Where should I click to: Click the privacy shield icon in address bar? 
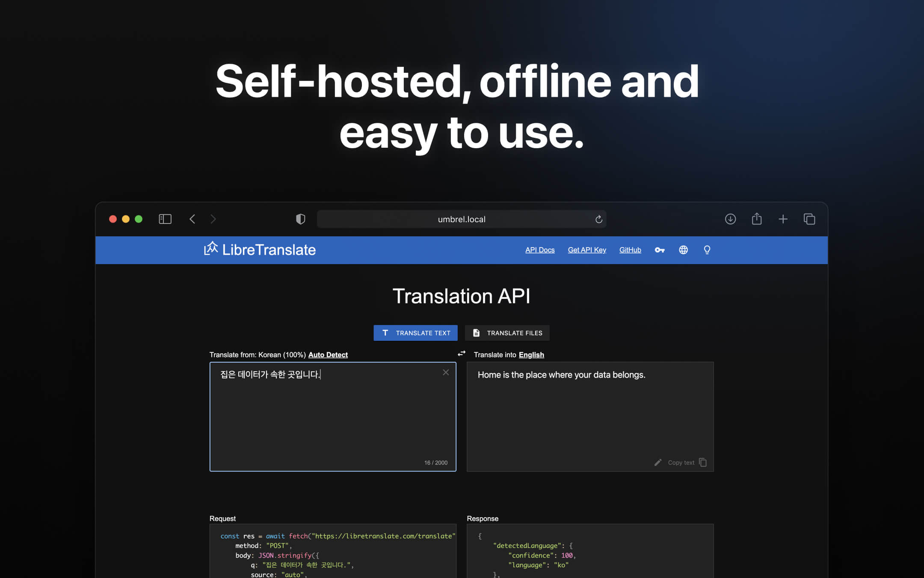click(301, 219)
